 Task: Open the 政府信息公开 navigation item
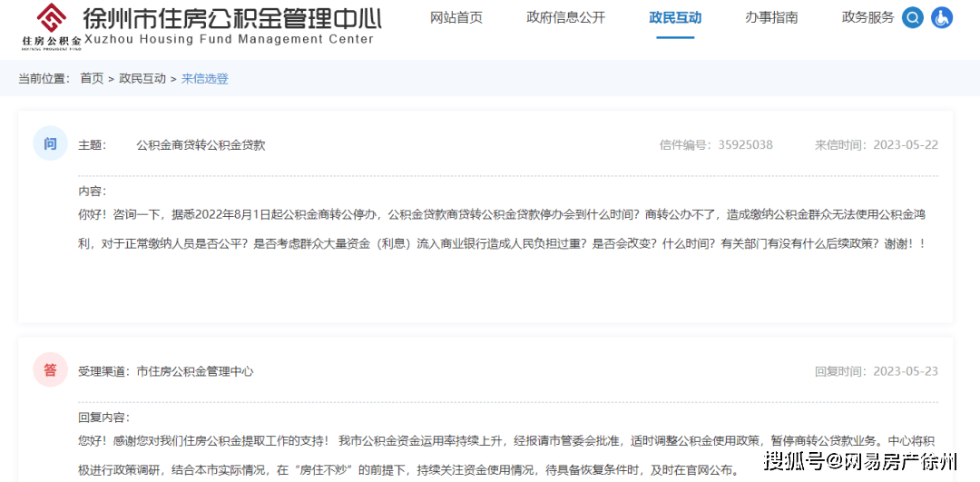coord(565,17)
